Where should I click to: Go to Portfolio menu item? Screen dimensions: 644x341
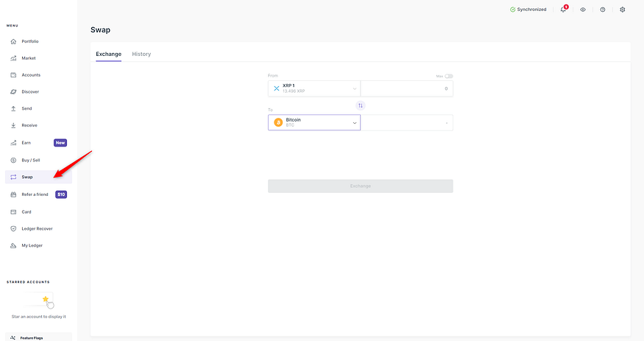[x=30, y=41]
